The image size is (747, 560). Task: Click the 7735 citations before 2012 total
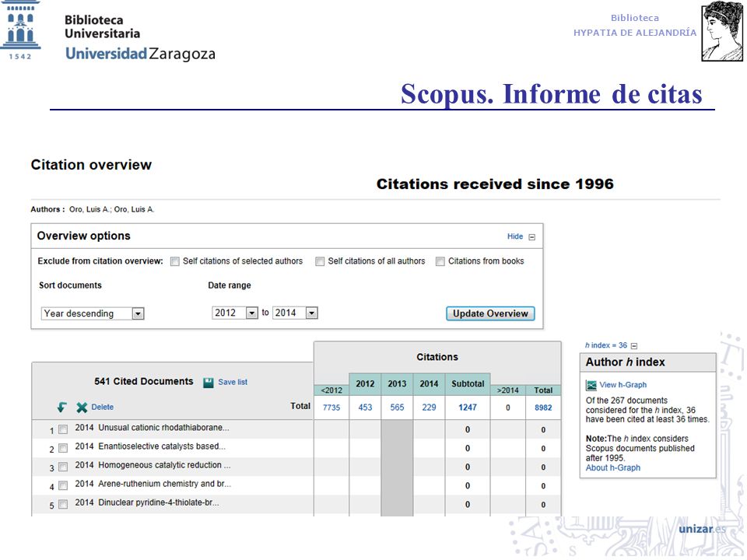[x=331, y=408]
